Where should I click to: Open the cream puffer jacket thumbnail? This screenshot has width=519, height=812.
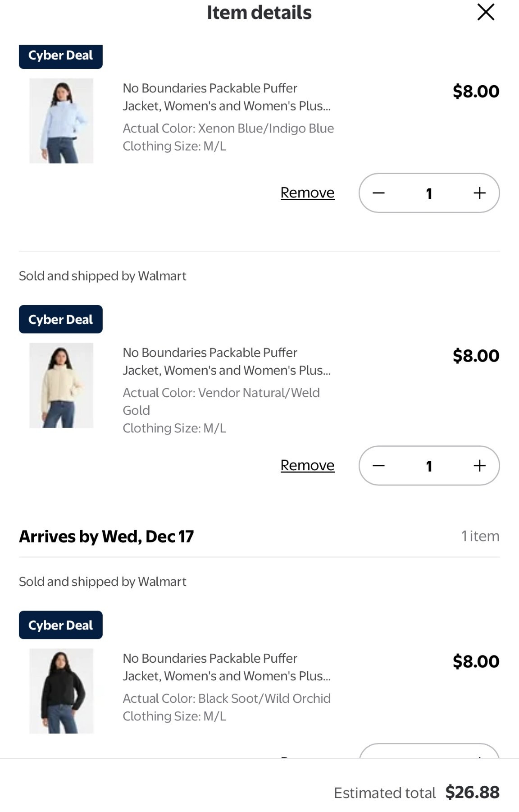61,385
